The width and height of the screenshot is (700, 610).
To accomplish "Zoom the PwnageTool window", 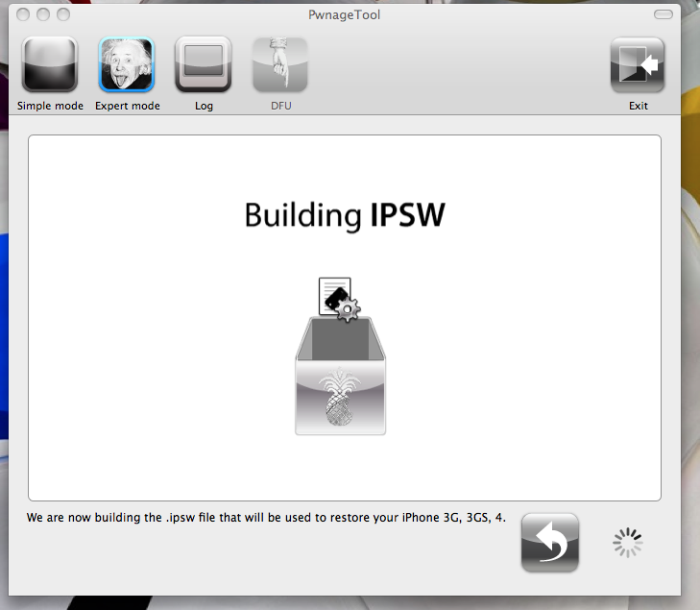I will click(63, 14).
